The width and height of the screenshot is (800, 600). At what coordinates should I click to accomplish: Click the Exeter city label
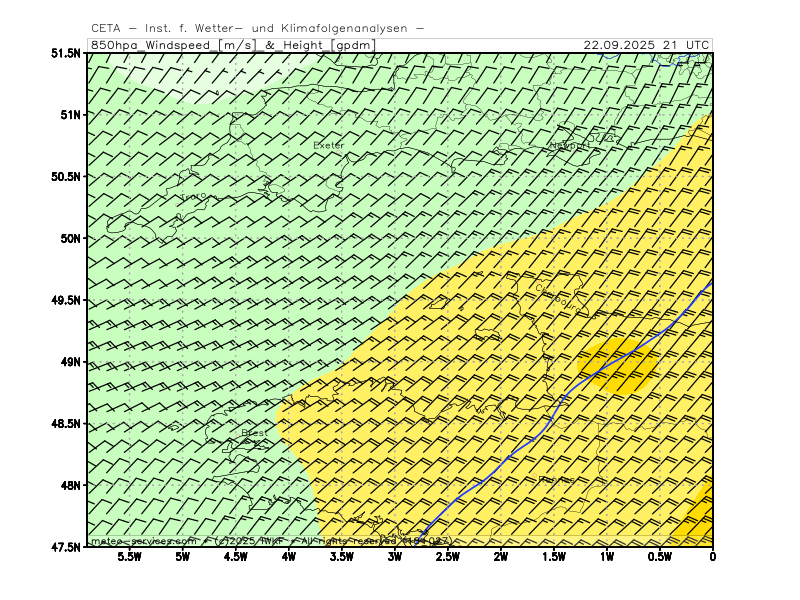329,145
